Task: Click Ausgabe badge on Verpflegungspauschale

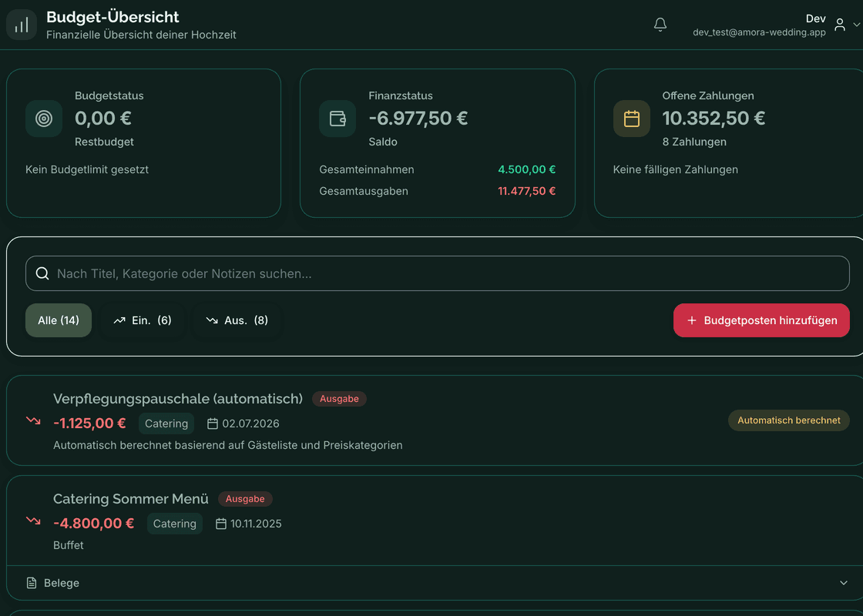Action: 339,399
